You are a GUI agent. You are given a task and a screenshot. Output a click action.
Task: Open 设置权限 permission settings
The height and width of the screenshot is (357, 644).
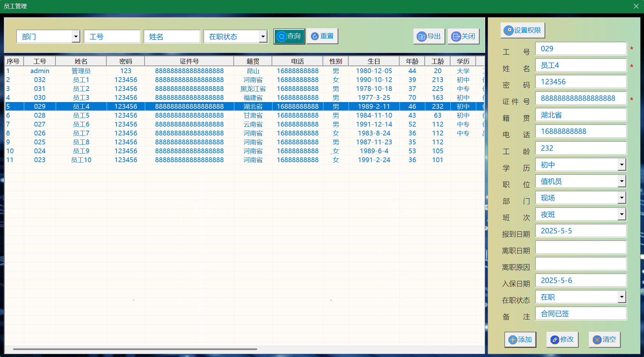[x=523, y=30]
